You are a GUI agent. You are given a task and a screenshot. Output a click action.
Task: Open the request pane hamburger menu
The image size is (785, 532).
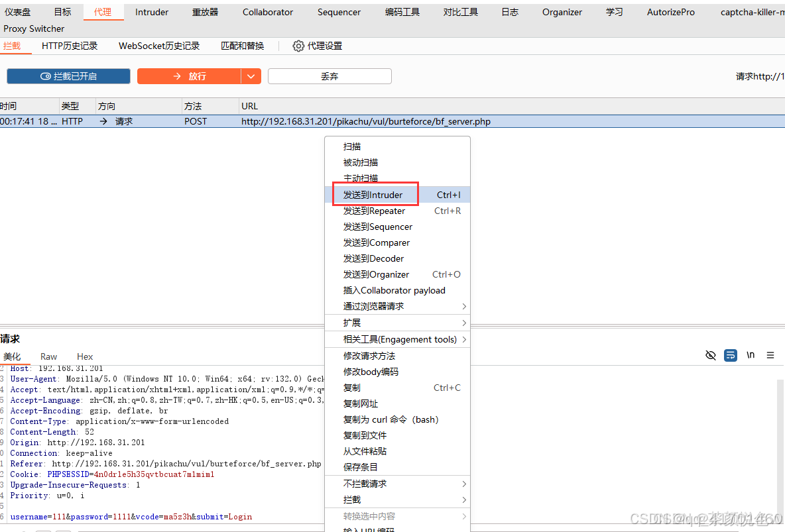tap(770, 355)
